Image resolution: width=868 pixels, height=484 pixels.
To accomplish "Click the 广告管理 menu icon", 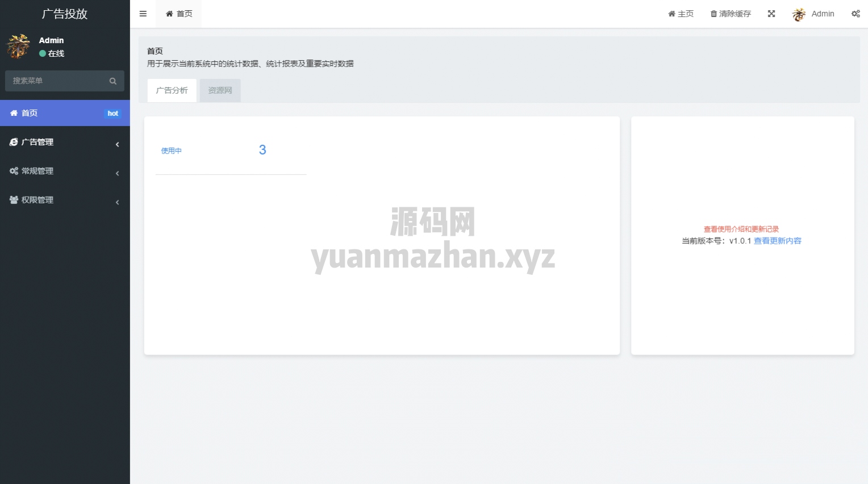I will point(14,142).
